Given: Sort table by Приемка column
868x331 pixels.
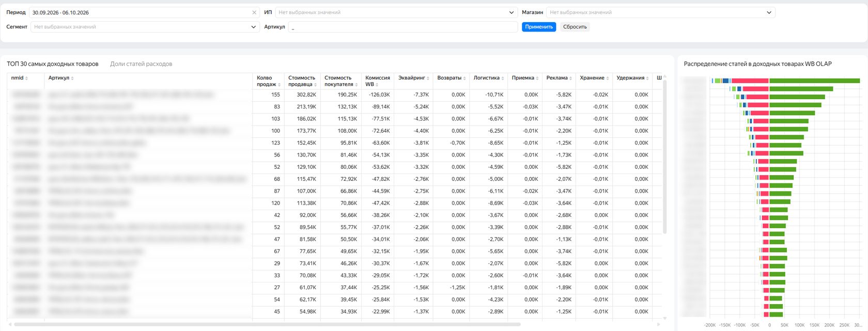Looking at the screenshot, I should 538,78.
